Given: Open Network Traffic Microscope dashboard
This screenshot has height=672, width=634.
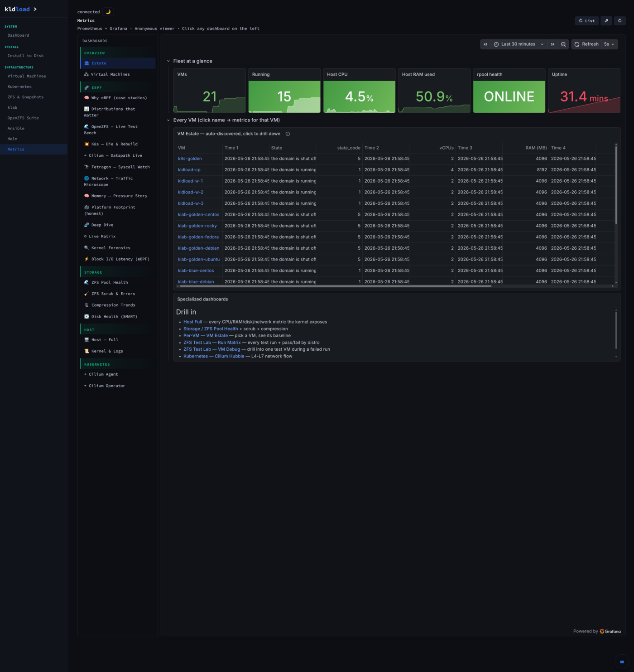Looking at the screenshot, I should click(118, 181).
